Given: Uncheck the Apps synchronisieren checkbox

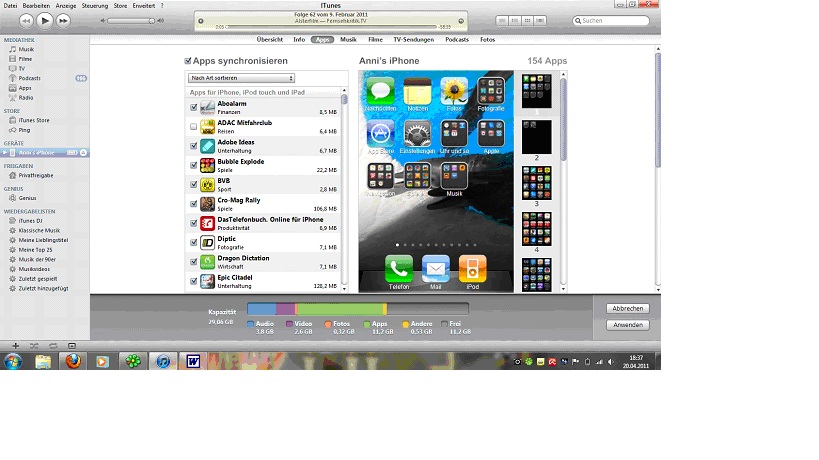Looking at the screenshot, I should click(x=188, y=61).
